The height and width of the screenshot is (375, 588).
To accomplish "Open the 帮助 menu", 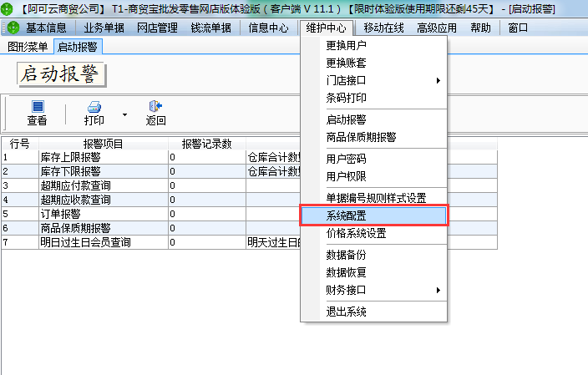I will (480, 28).
